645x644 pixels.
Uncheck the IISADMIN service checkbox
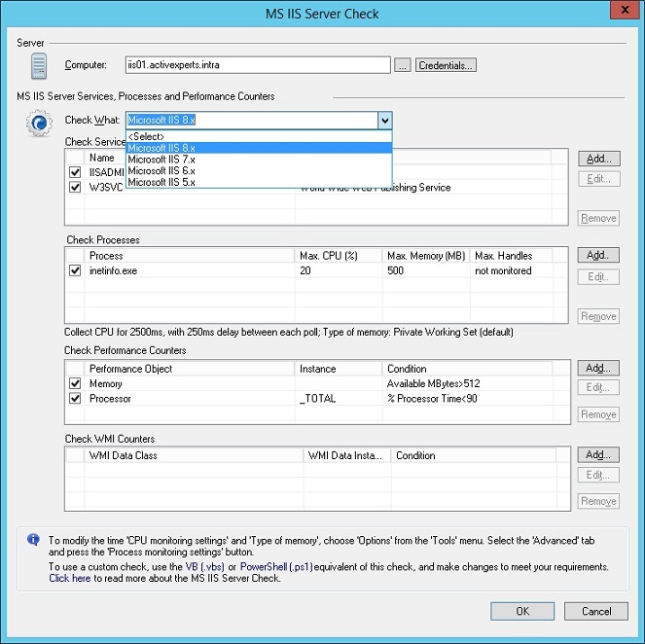pyautogui.click(x=75, y=172)
